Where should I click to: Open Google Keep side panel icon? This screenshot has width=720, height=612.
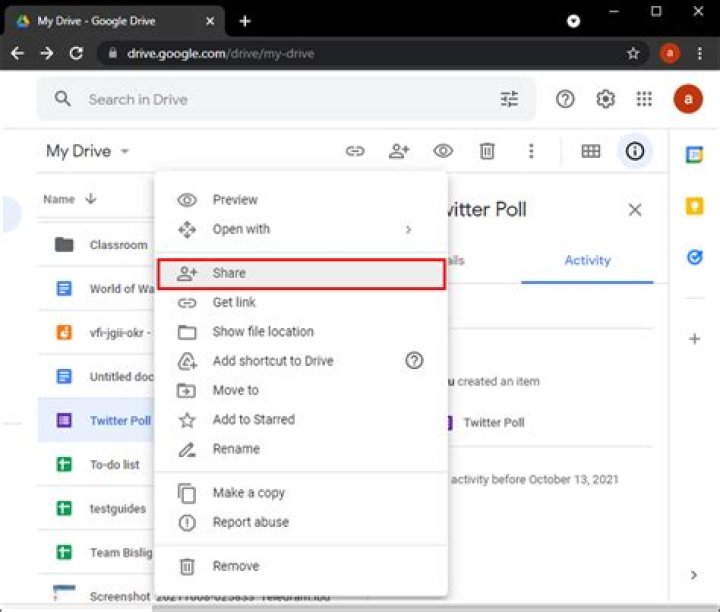(694, 206)
